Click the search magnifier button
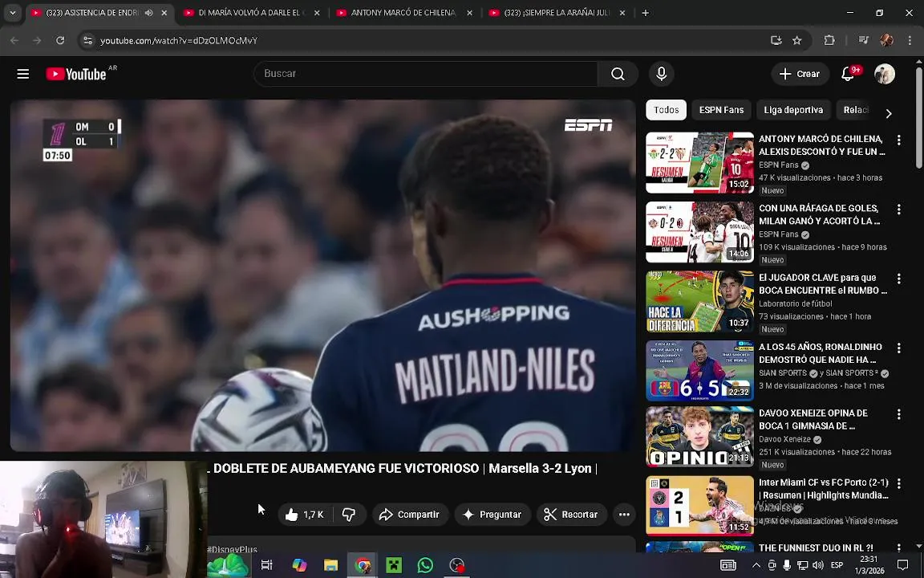Viewport: 924px width, 578px height. click(618, 74)
